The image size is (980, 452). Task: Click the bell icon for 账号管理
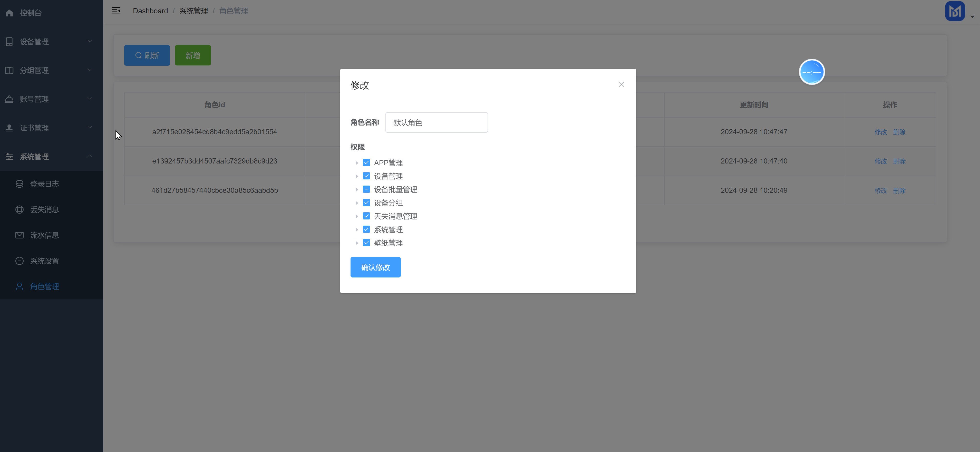pyautogui.click(x=9, y=99)
